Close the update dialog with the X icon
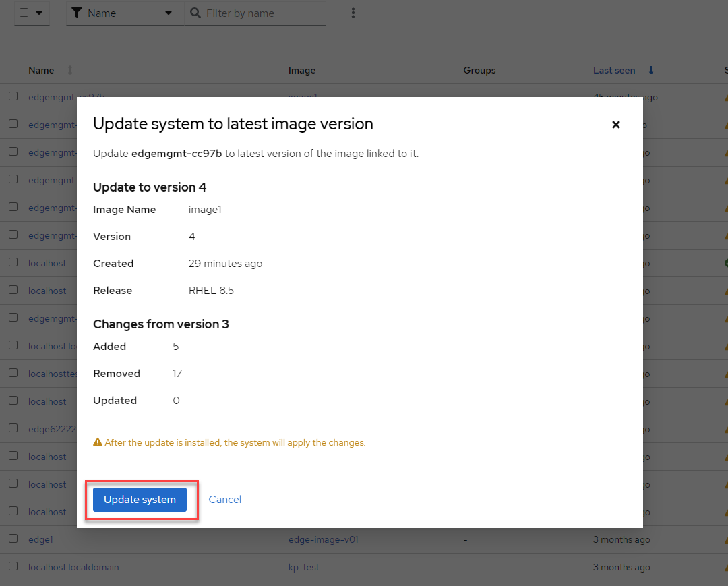 point(615,125)
